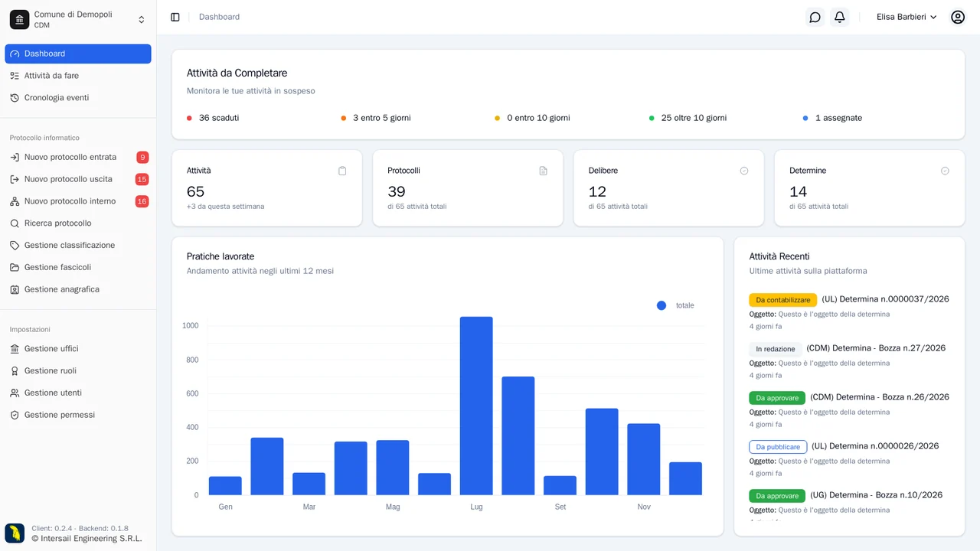Expand the Comune di Demopoli organization switcher
This screenshot has width=980, height=551.
pyautogui.click(x=78, y=19)
